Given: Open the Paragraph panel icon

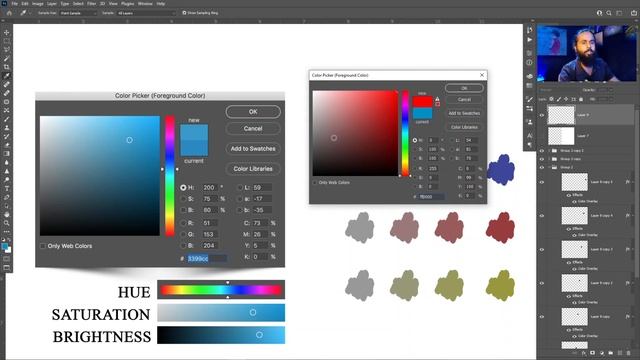Looking at the screenshot, I should click(x=529, y=144).
